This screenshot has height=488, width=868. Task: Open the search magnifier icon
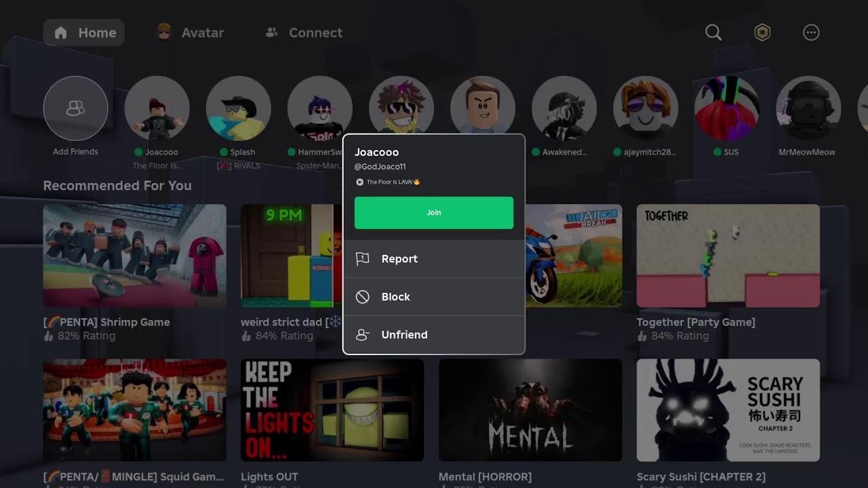point(713,33)
